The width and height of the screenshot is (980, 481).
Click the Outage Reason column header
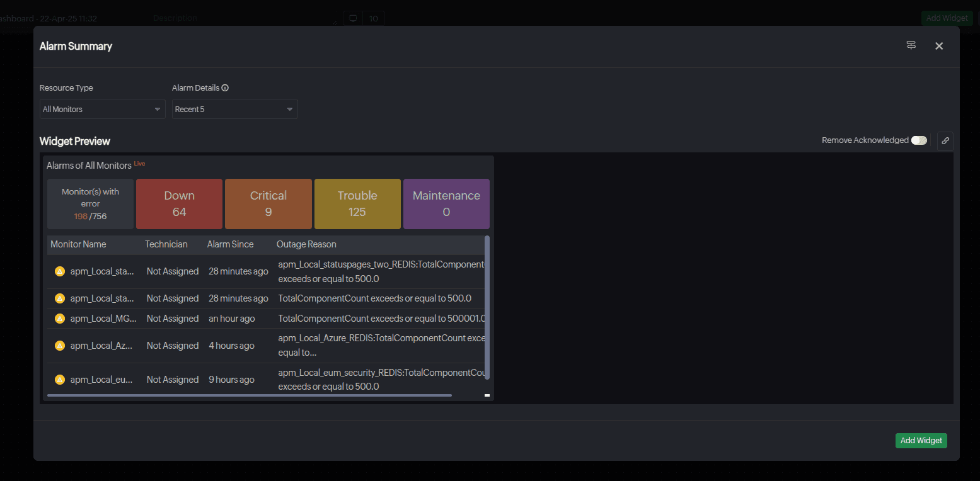coord(306,244)
